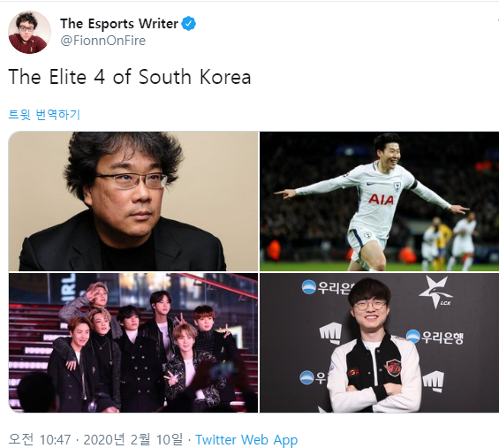
Task: Visit the @FionnOnFire handle link
Action: pos(102,41)
